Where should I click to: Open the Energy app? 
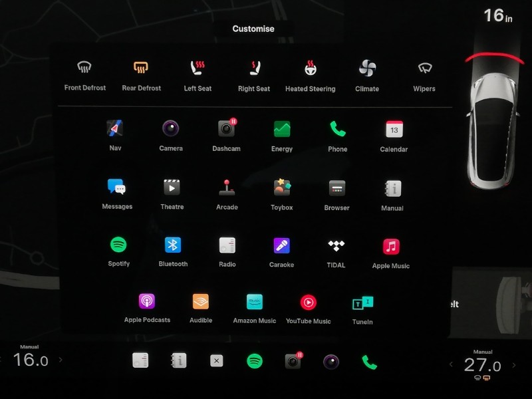click(x=282, y=128)
